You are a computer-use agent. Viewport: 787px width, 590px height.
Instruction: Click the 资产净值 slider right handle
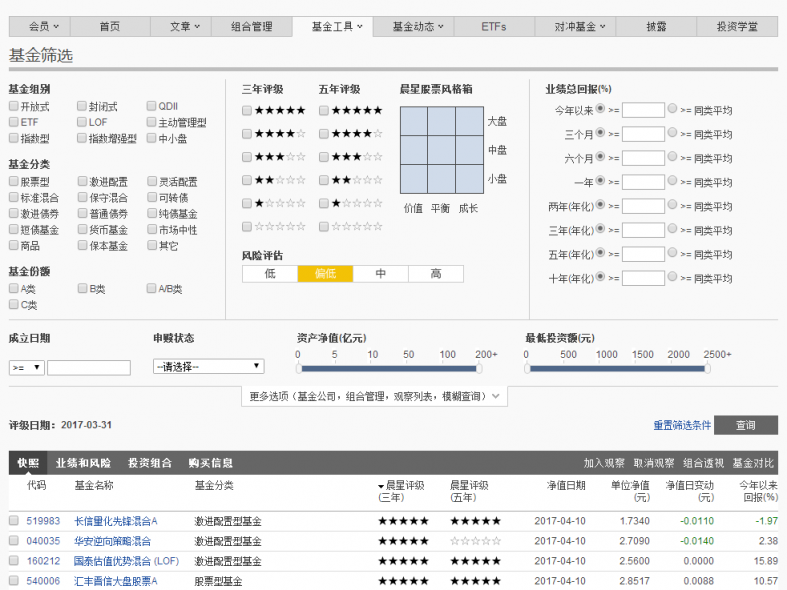(x=479, y=369)
